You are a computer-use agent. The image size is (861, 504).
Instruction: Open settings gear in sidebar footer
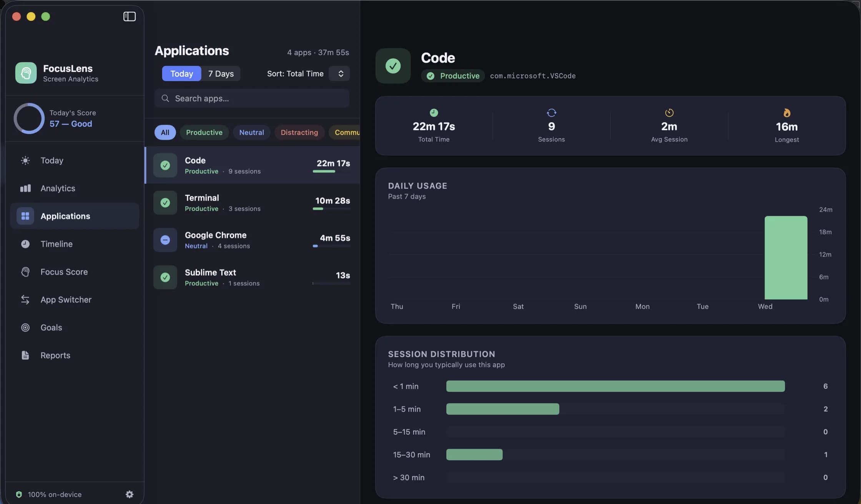130,494
